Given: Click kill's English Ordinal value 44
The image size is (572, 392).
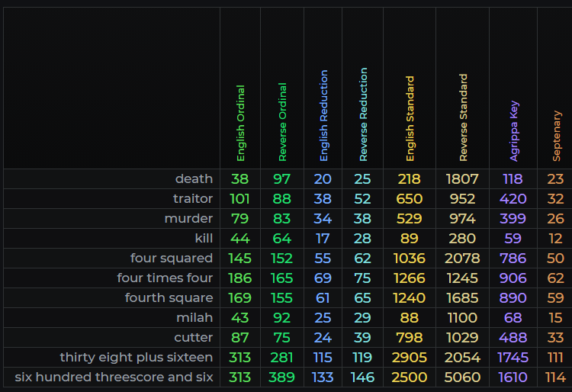Looking at the screenshot, I should point(239,238).
